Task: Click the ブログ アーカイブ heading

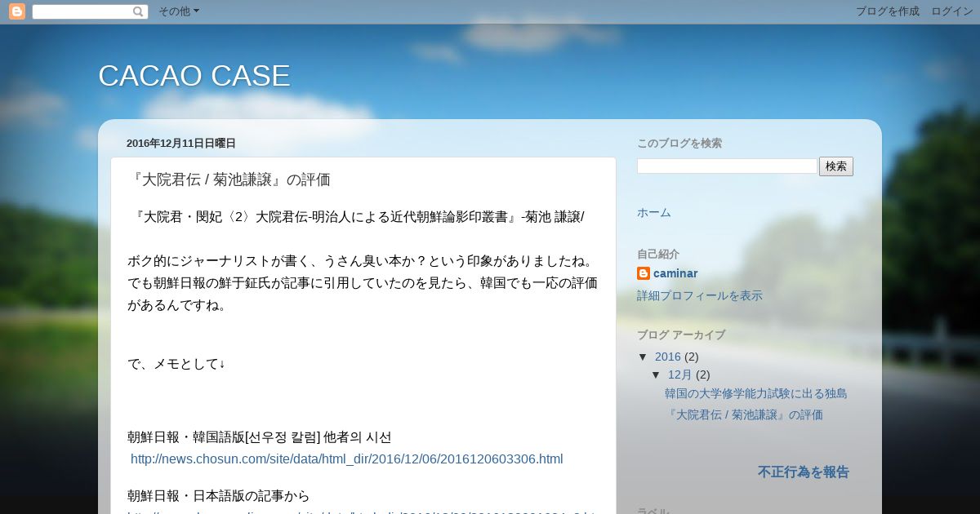Action: (681, 335)
